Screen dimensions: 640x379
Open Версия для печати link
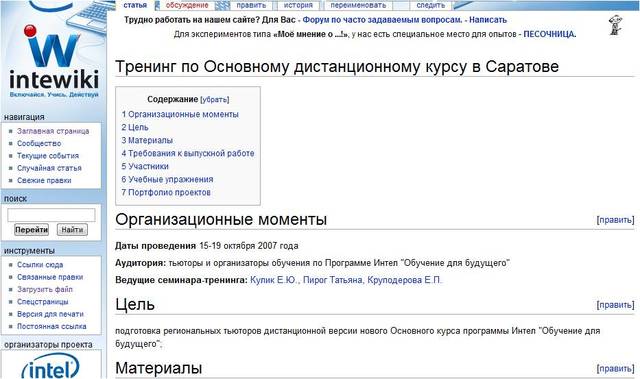[50, 314]
